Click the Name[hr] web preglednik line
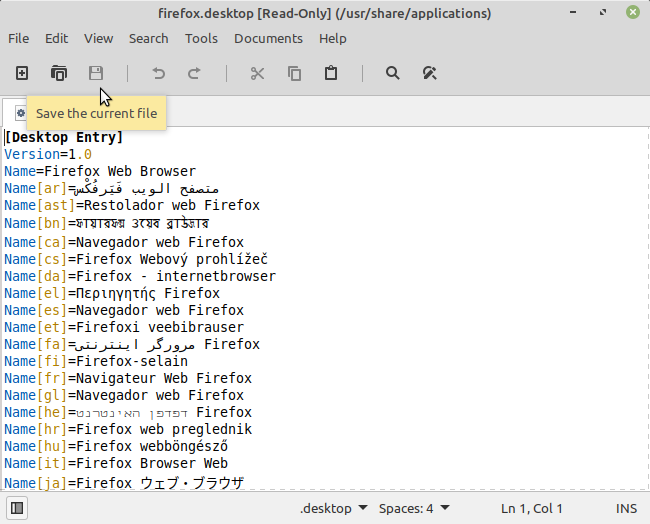The height and width of the screenshot is (524, 650). pyautogui.click(x=128, y=429)
